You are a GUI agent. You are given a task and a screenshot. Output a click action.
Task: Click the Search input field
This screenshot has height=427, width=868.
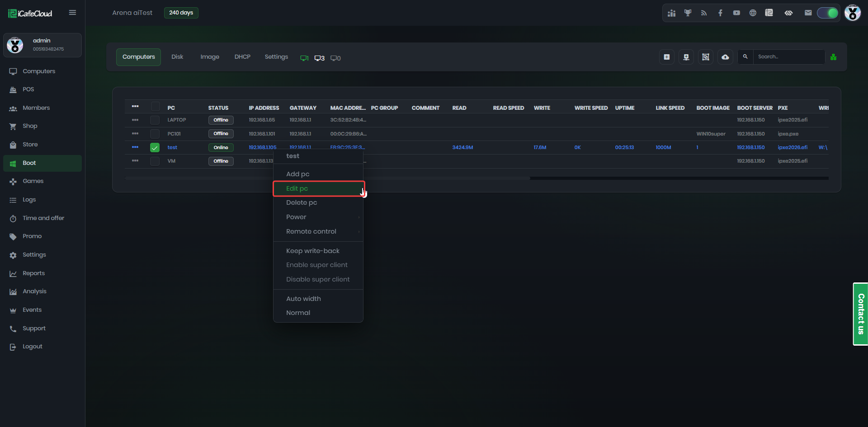pyautogui.click(x=788, y=57)
